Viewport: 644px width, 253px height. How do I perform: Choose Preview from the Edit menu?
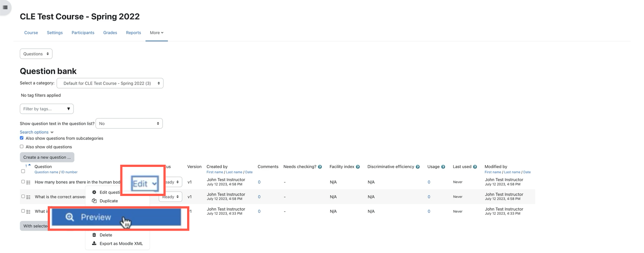tap(116, 217)
